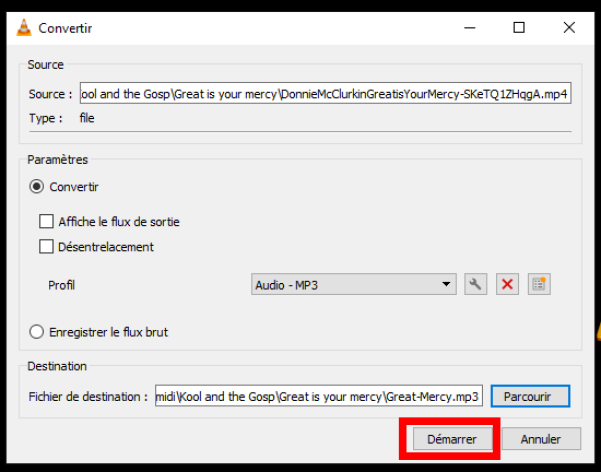Viewport: 601px width, 472px height.
Task: Close the Convertir dialog window
Action: [565, 27]
